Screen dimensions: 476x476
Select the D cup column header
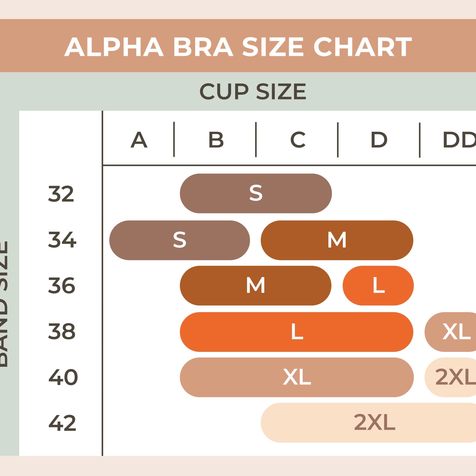379,140
